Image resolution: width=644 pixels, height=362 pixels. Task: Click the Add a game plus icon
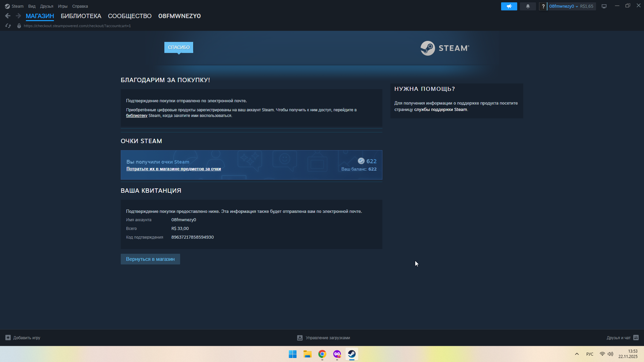(8, 338)
